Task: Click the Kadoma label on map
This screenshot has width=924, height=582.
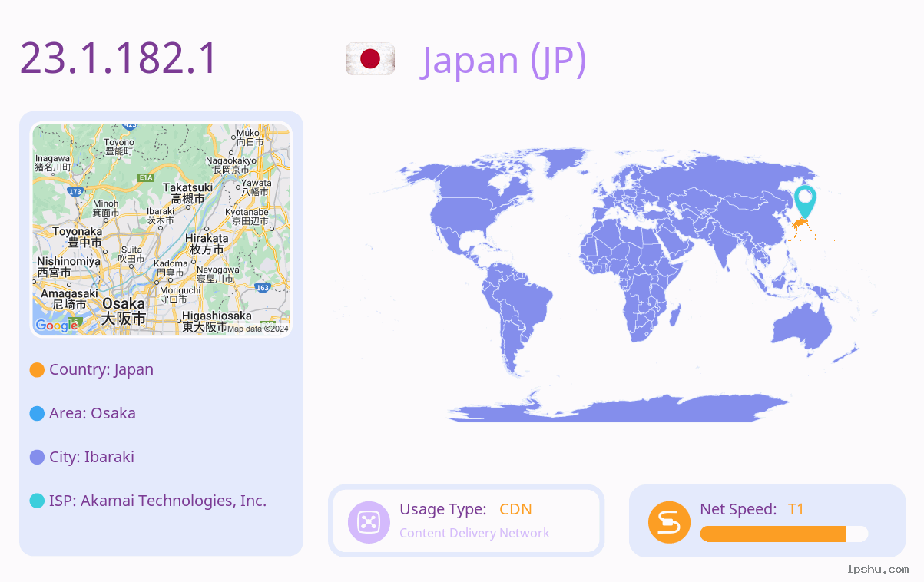Action: tap(171, 268)
